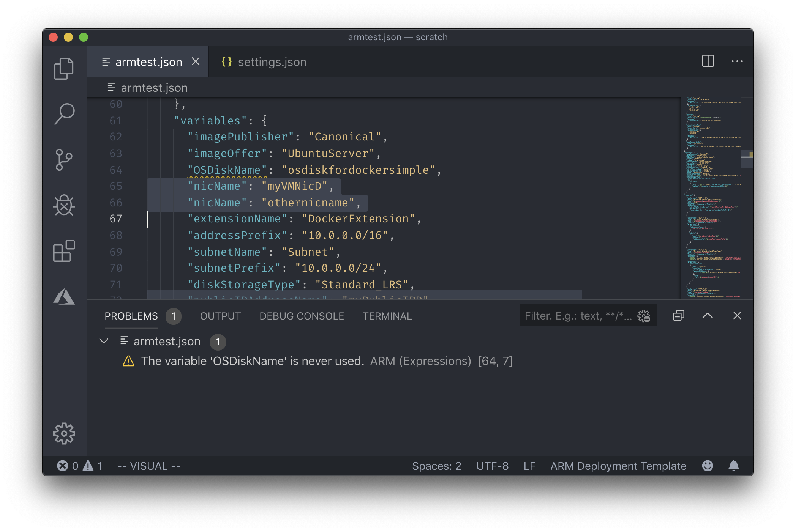Open the ARM Deployment Template language selector

pyautogui.click(x=618, y=466)
